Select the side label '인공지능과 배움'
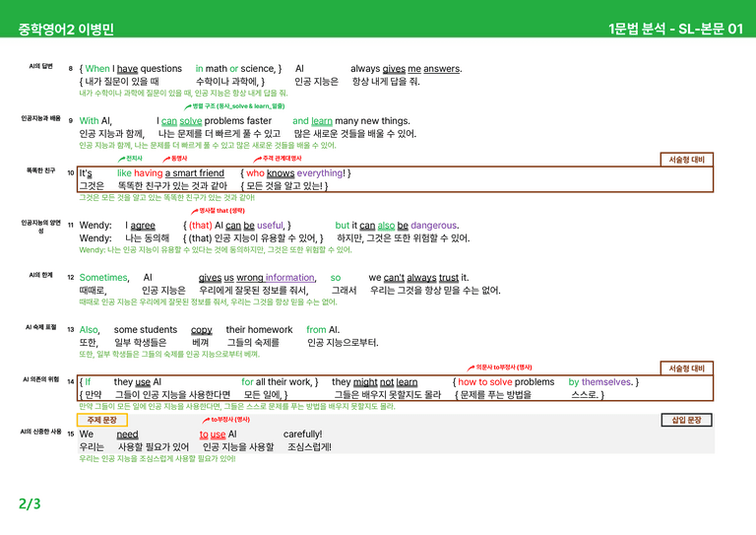This screenshot has width=756, height=535. click(41, 118)
